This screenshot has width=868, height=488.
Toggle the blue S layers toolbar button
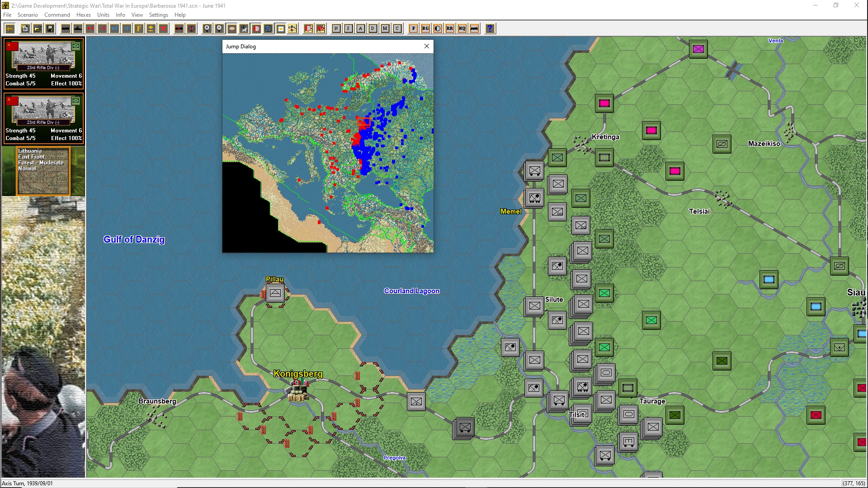(268, 28)
